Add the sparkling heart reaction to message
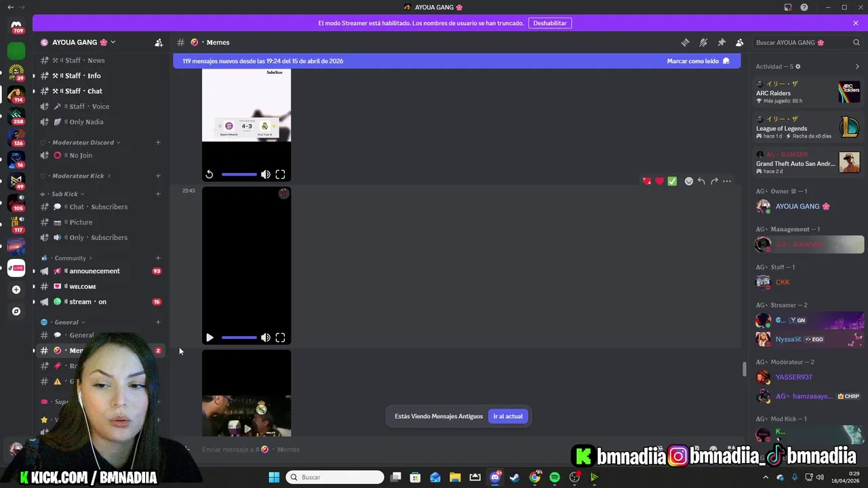This screenshot has width=868, height=488. click(647, 181)
